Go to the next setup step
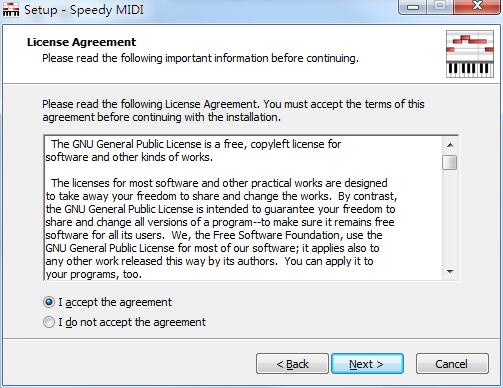The image size is (503, 388). click(367, 364)
